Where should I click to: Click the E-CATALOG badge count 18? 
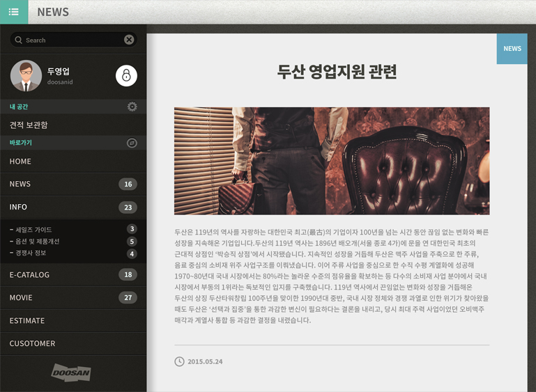click(x=128, y=274)
